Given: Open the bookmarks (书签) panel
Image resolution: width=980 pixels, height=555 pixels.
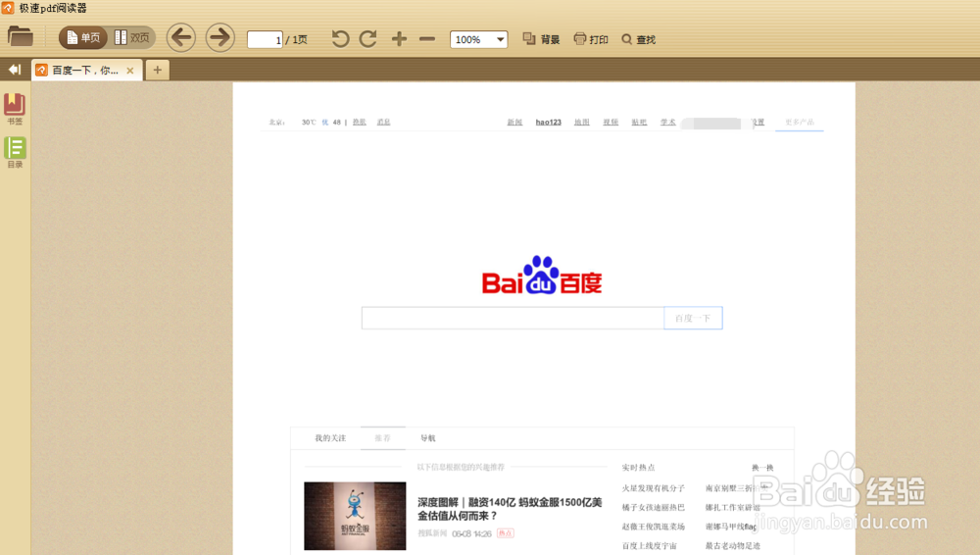Looking at the screenshot, I should tap(15, 110).
